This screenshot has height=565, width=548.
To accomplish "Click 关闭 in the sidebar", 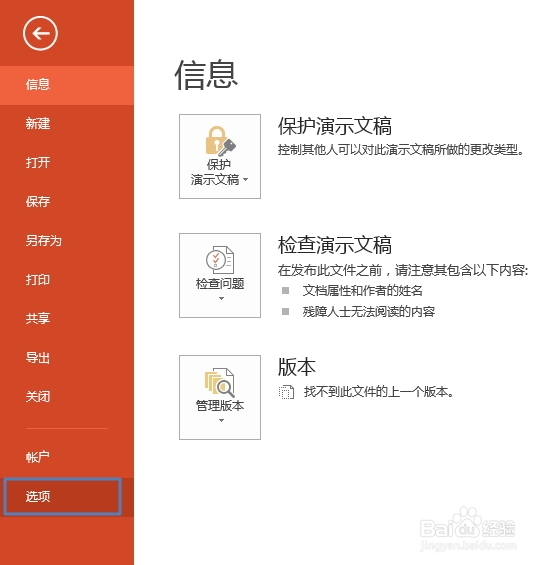I will click(x=67, y=397).
